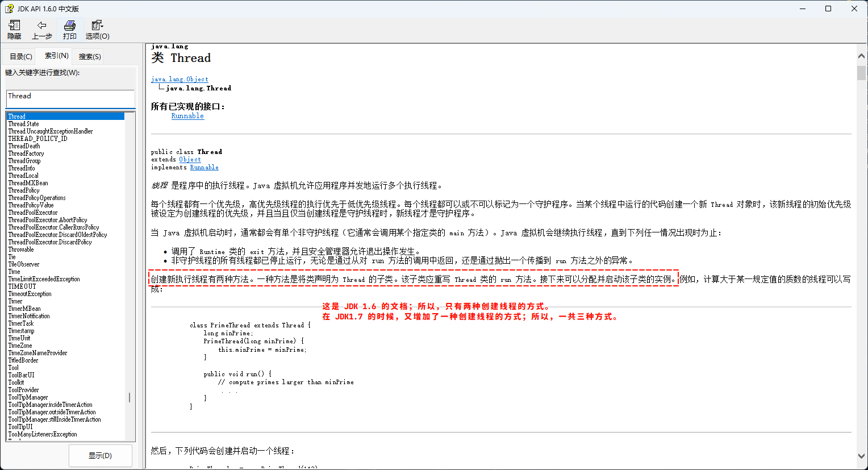868x470 pixels.
Task: Open the Runnable link after implements
Action: [x=204, y=167]
